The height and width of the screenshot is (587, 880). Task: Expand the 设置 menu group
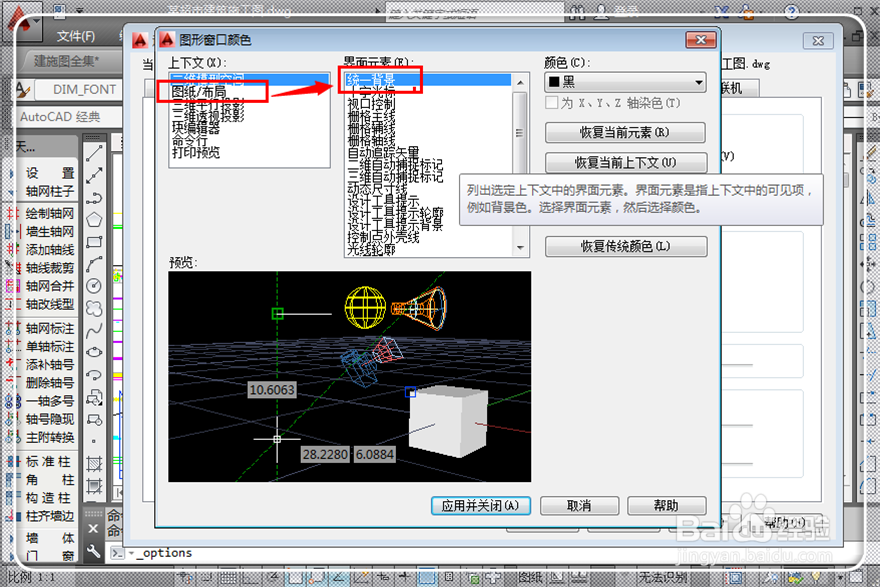pyautogui.click(x=50, y=173)
